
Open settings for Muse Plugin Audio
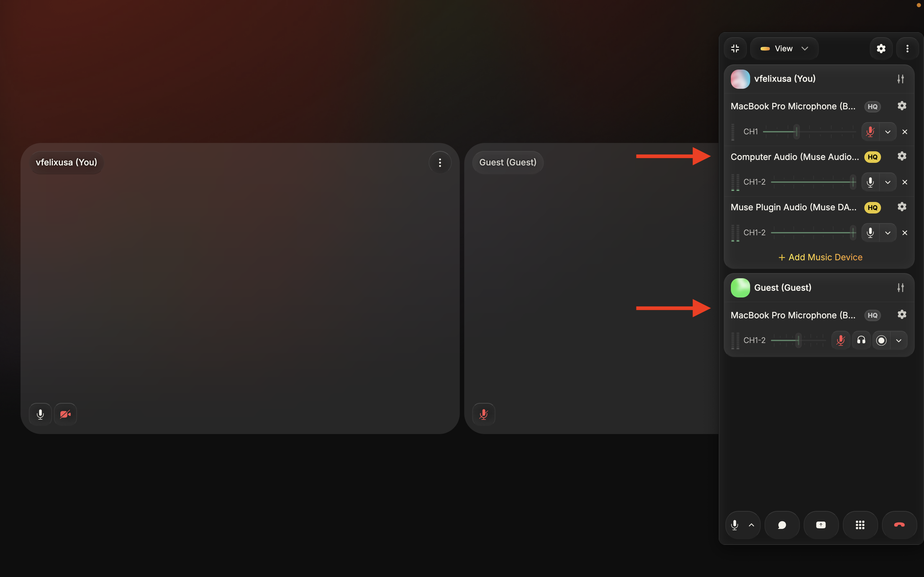(902, 206)
